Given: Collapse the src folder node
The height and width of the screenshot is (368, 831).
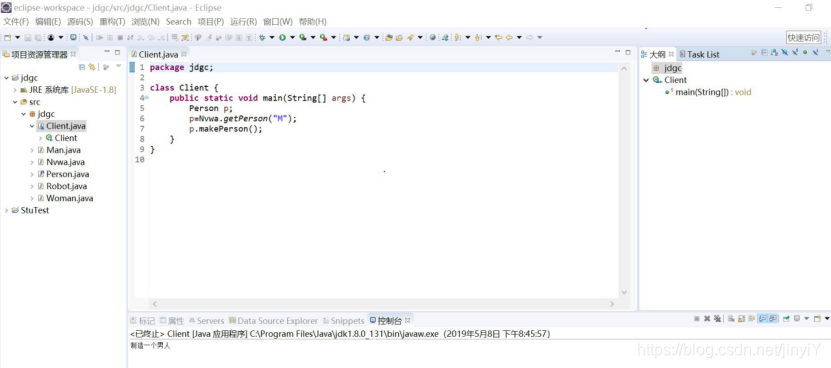Looking at the screenshot, I should (x=15, y=102).
